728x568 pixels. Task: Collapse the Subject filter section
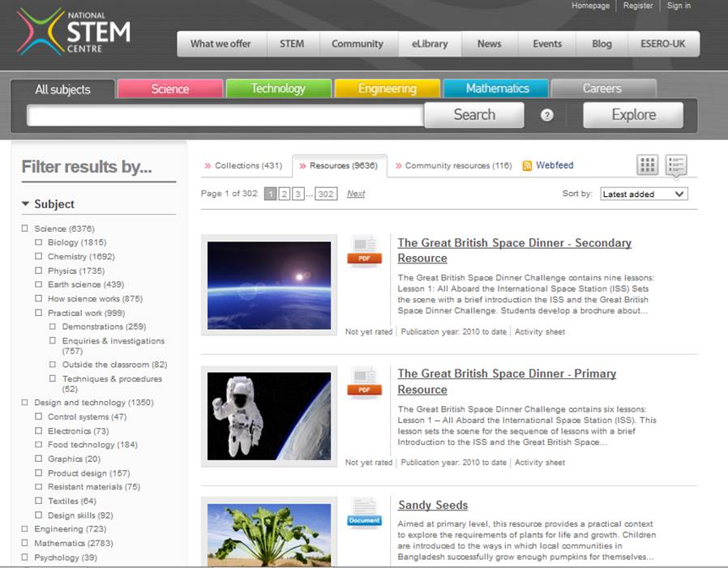click(x=26, y=204)
